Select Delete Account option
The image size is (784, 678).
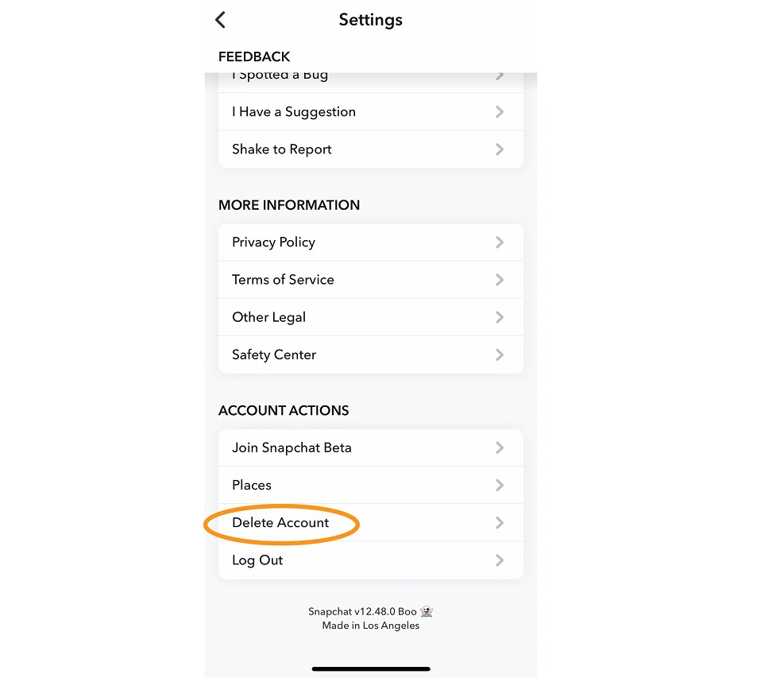click(280, 522)
